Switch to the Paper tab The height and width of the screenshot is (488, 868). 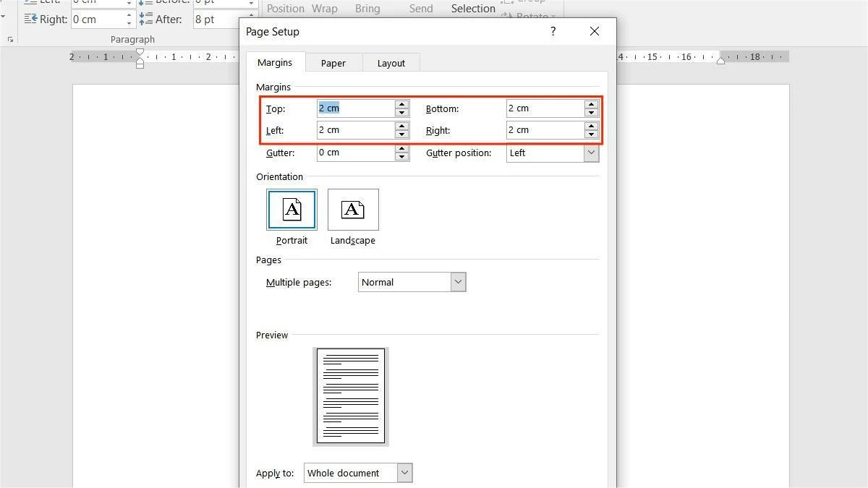(333, 63)
